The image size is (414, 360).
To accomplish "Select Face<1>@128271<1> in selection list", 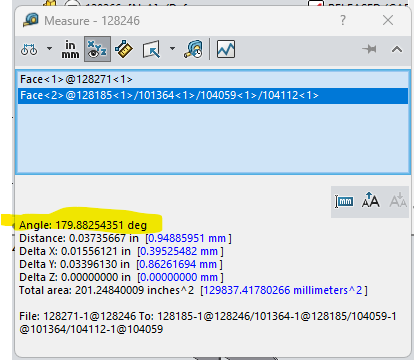I will pos(213,79).
